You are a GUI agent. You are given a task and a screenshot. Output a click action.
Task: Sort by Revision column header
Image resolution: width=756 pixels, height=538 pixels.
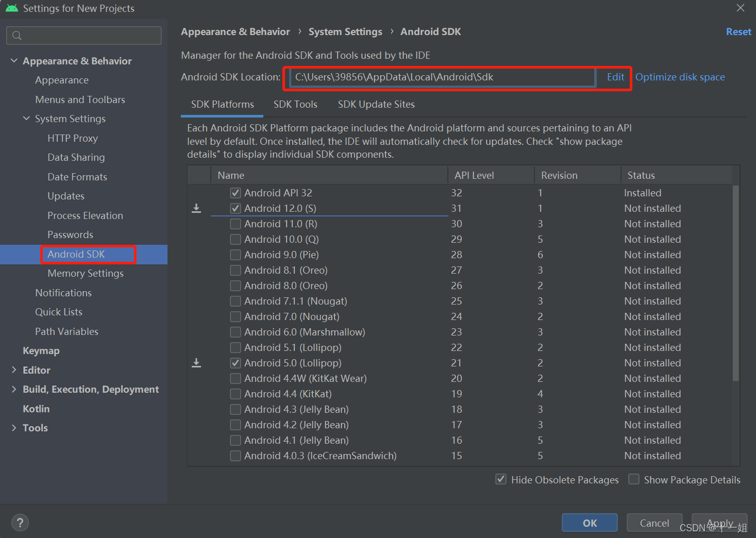pyautogui.click(x=578, y=175)
